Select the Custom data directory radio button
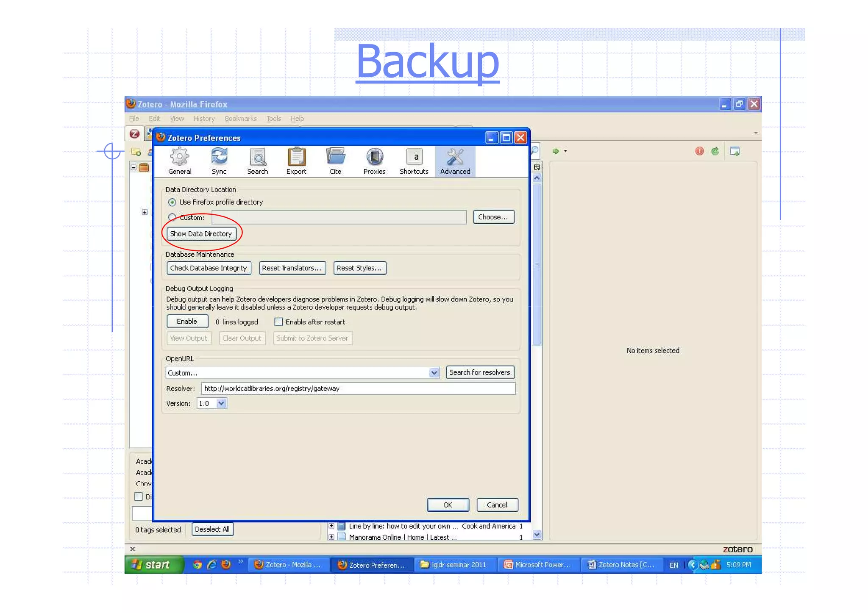The width and height of the screenshot is (868, 613). tap(172, 217)
